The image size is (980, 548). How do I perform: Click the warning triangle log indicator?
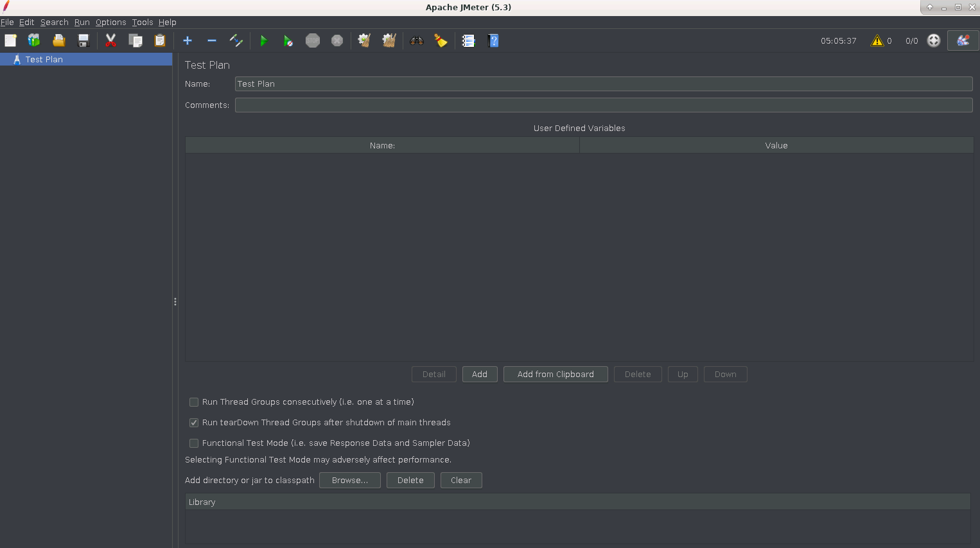click(877, 40)
